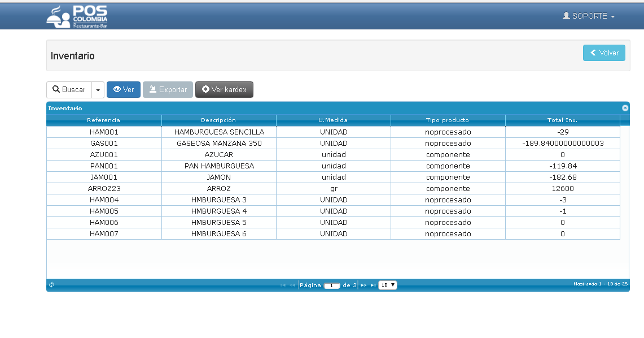The image size is (644, 338).
Task: Click the page number input field
Action: pos(332,285)
